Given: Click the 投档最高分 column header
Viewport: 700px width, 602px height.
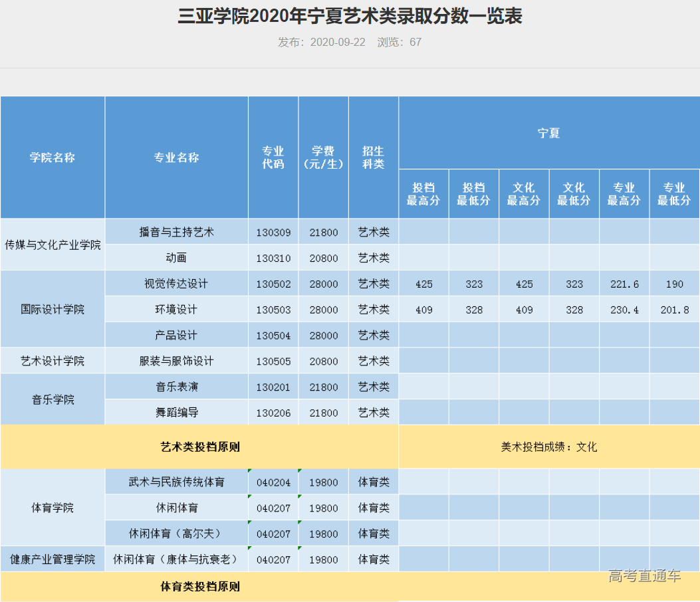Looking at the screenshot, I should point(424,193).
